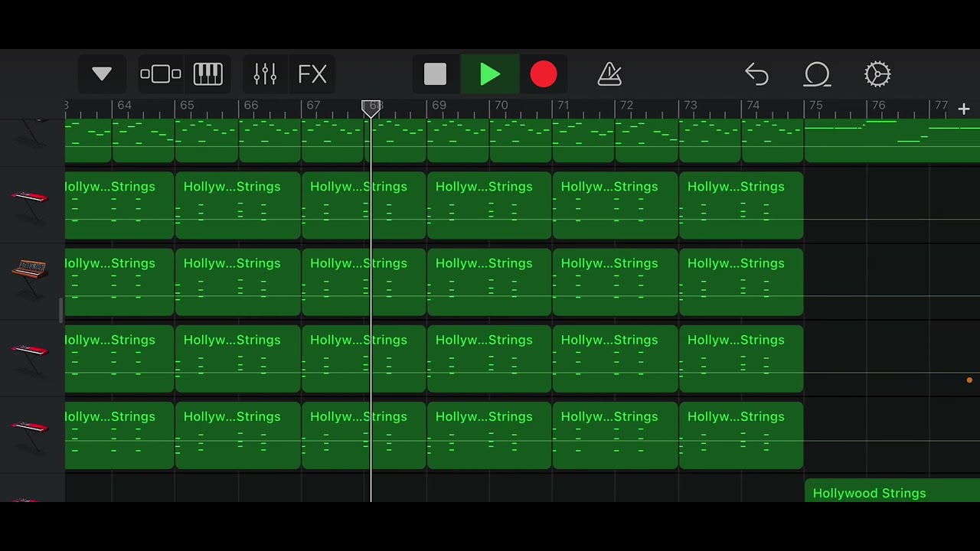980x551 pixels.
Task: Jump to bar 70 on the ruler
Action: 501,106
